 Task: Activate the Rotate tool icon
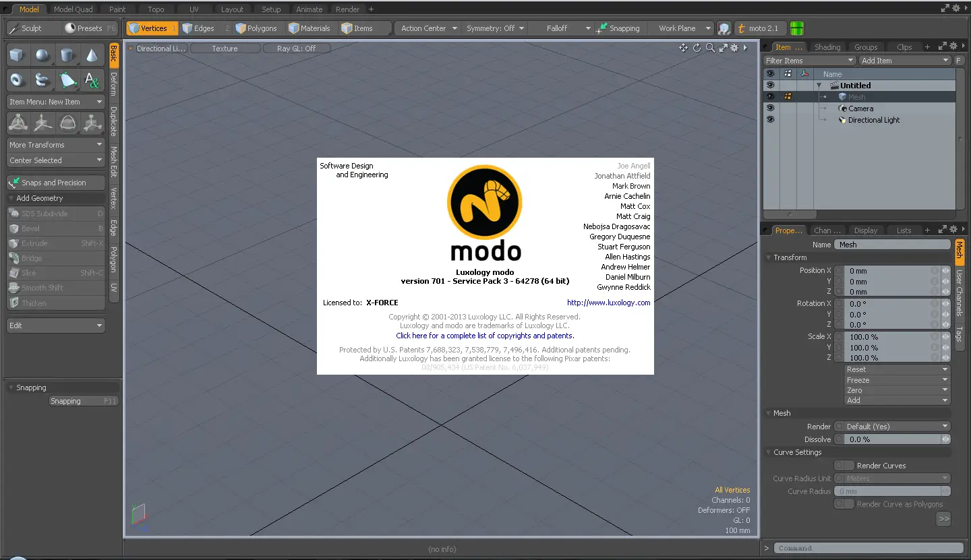pos(67,123)
